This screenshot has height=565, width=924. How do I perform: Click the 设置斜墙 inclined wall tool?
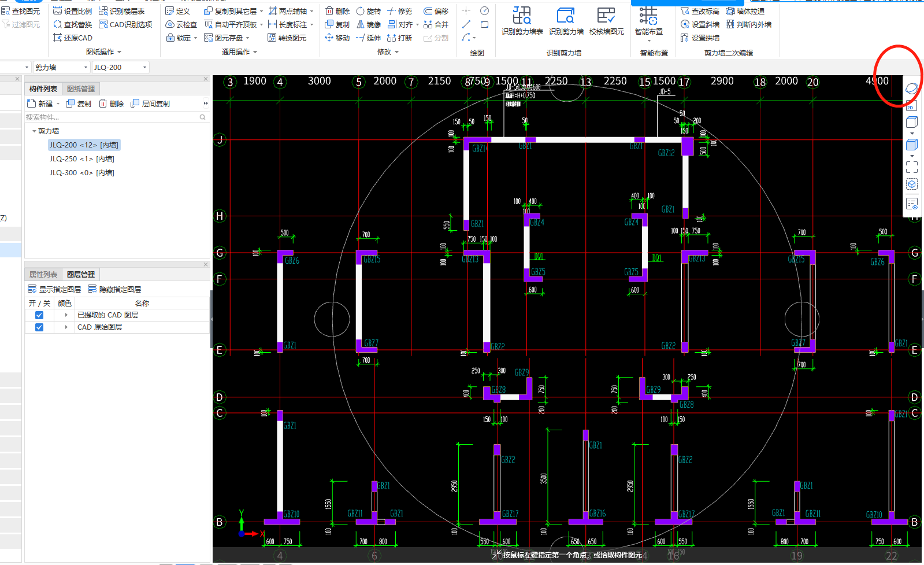(x=700, y=24)
